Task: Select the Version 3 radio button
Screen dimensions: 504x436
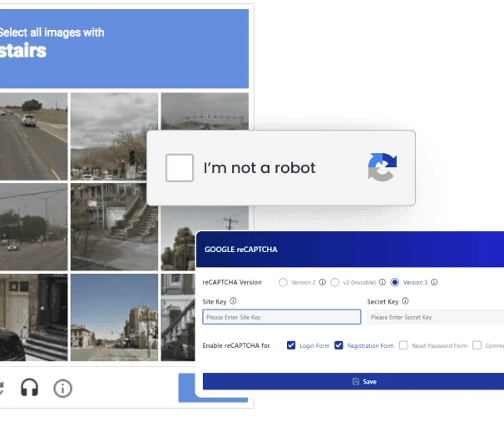Action: click(x=395, y=282)
